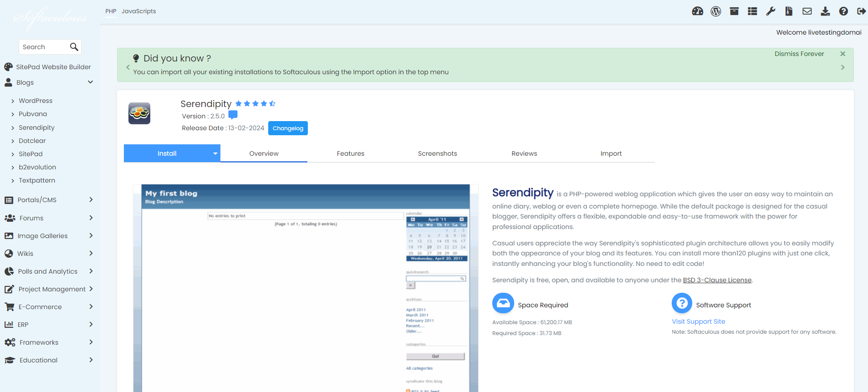
Task: Collapse the Blogs category in sidebar
Action: point(90,82)
